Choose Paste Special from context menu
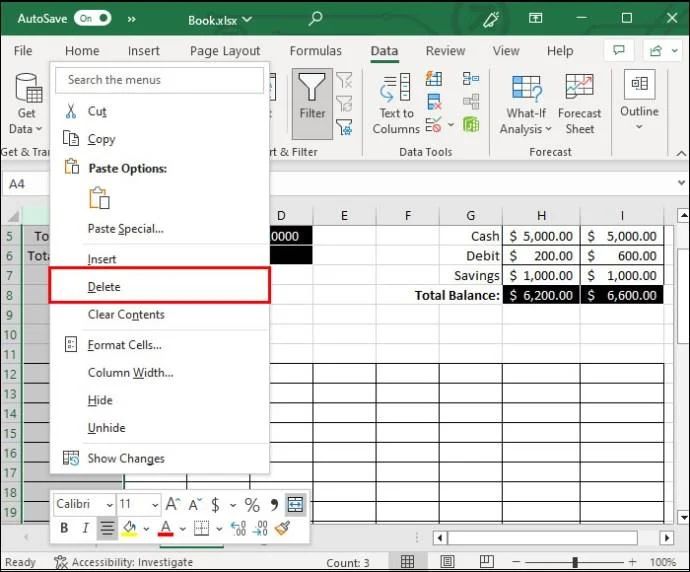The image size is (690, 572). (125, 229)
